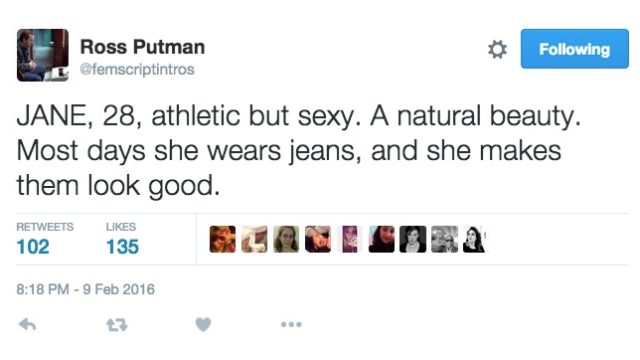Toggle the blue Following button
The height and width of the screenshot is (360, 640).
[575, 49]
